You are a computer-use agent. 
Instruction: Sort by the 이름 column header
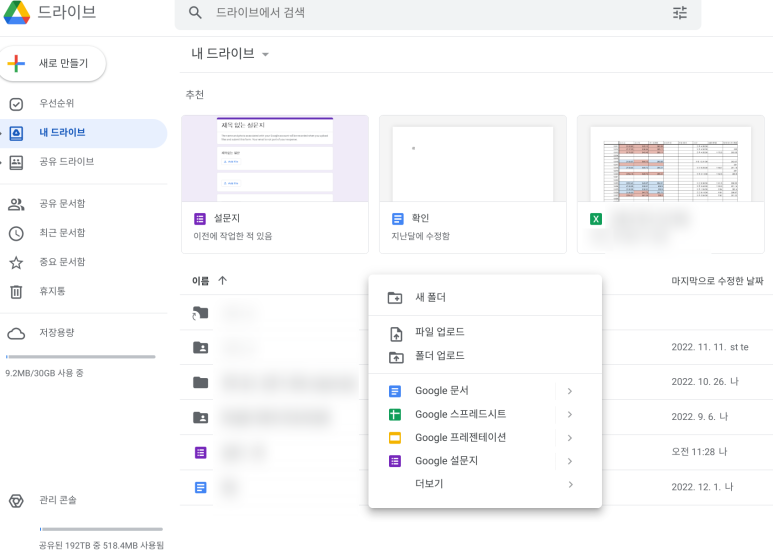click(x=201, y=281)
